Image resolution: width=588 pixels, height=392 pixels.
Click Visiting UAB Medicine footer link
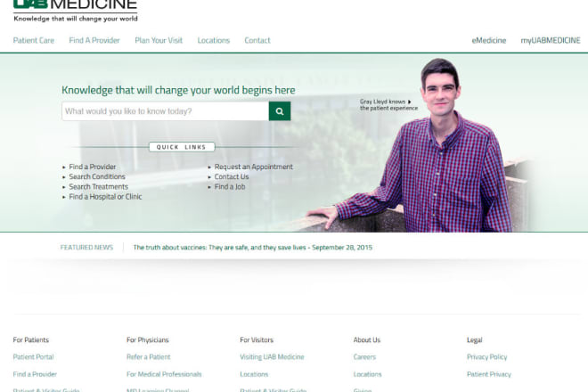click(272, 356)
